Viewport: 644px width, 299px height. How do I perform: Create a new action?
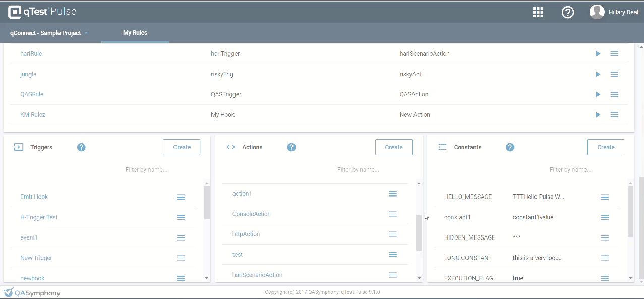[x=393, y=147]
